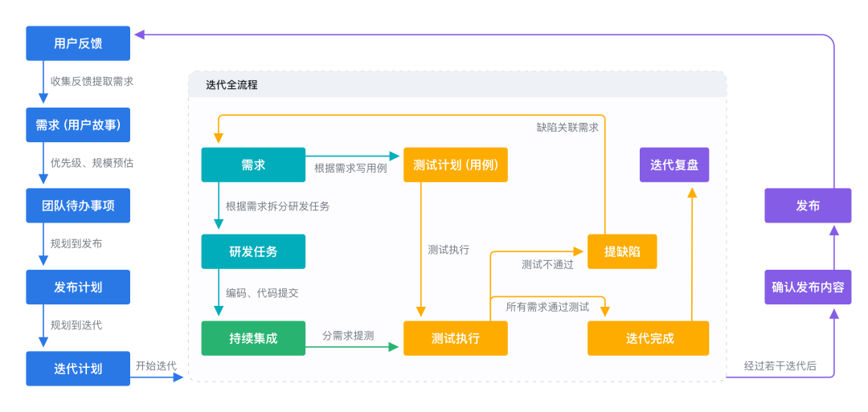Select the 缺陷关联需求 connector label
Image resolution: width=868 pixels, height=412 pixels.
567,127
